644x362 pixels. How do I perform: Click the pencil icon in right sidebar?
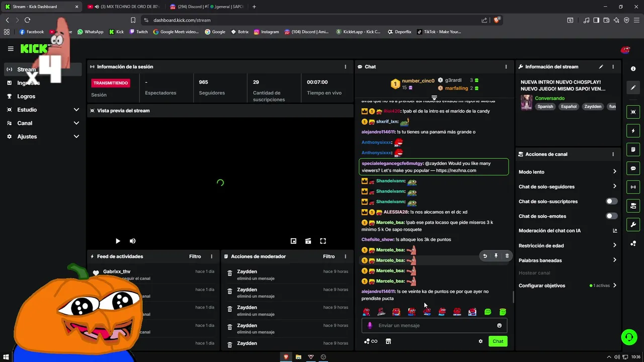click(633, 87)
